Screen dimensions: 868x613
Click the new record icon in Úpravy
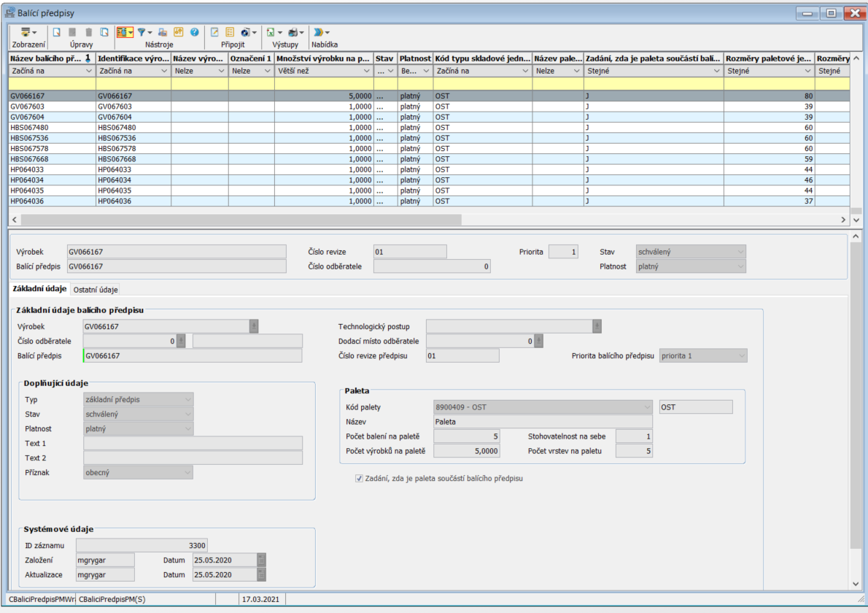pyautogui.click(x=56, y=32)
